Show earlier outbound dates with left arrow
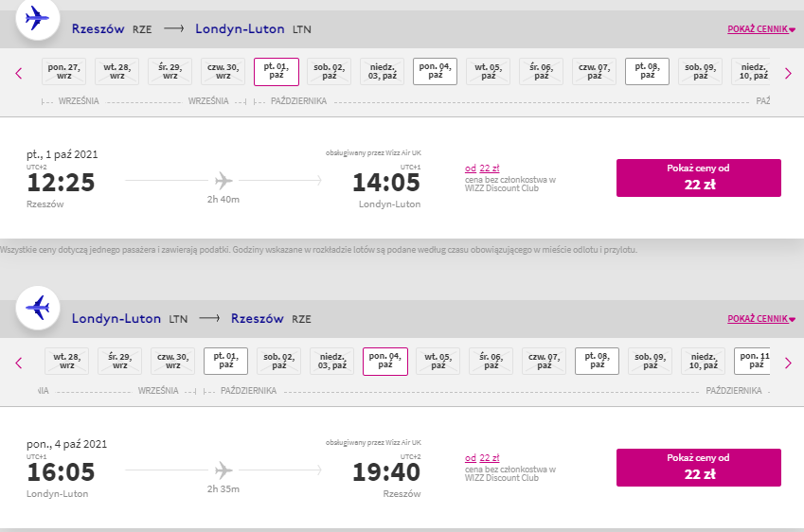This screenshot has height=532, width=804. (19, 73)
